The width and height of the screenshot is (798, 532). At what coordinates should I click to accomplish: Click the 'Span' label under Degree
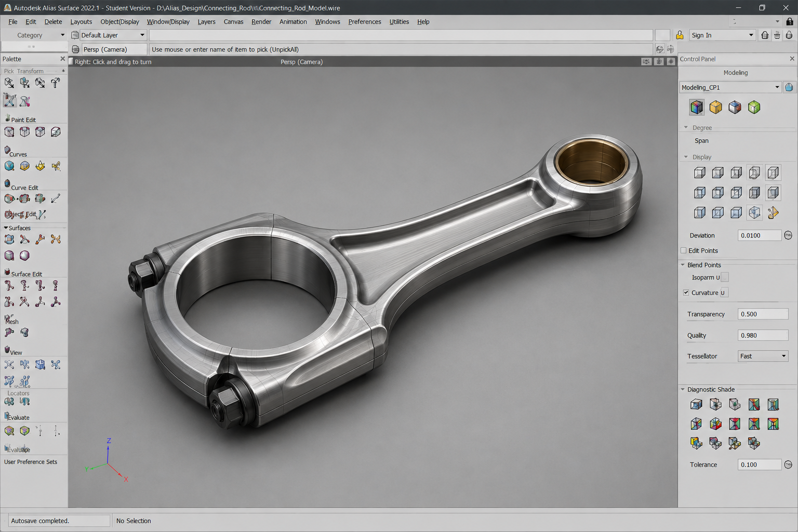click(701, 141)
